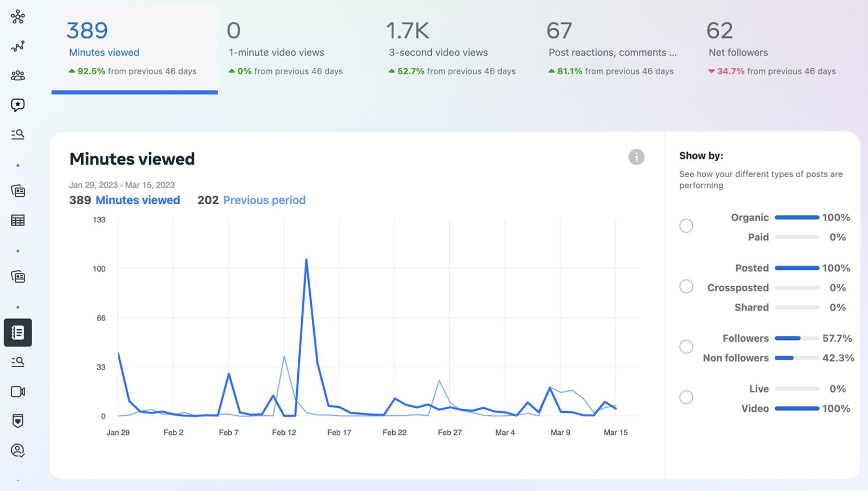Image resolution: width=868 pixels, height=491 pixels.
Task: Open the Benchmarking search icon
Action: (18, 134)
